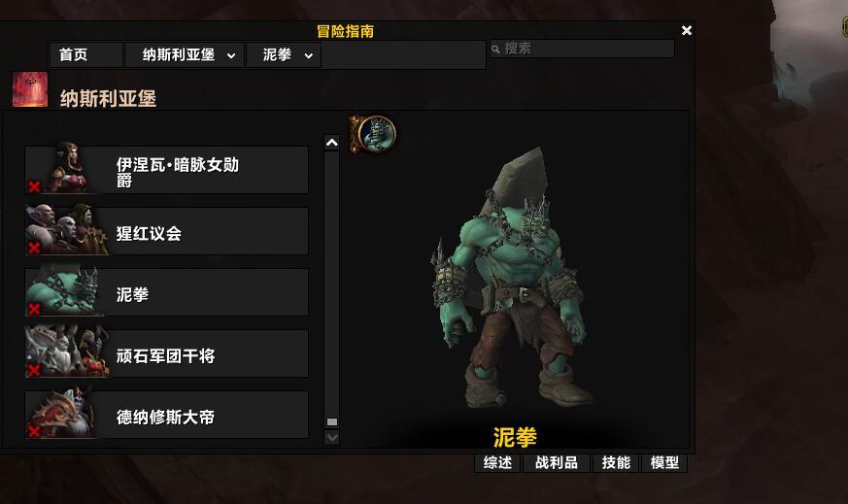This screenshot has width=848, height=504.
Task: Click the Castle Nathria raid thumbnail icon
Action: 30,89
